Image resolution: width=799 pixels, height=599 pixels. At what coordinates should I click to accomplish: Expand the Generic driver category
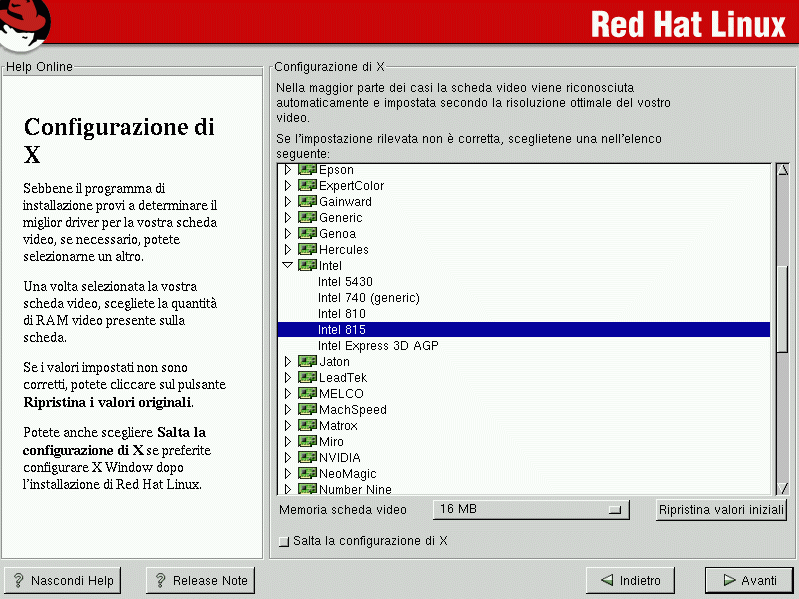[288, 218]
